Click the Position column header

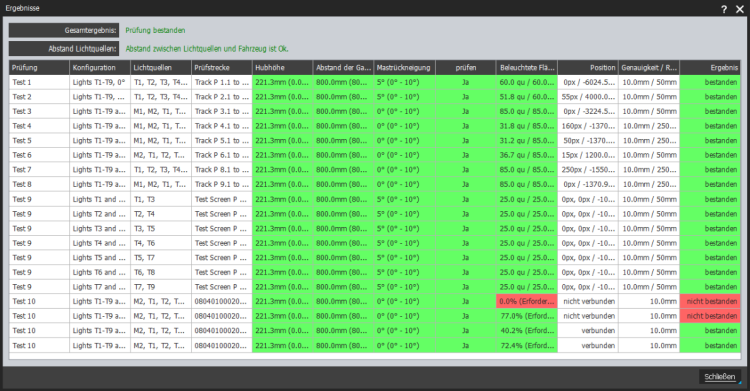click(587, 67)
